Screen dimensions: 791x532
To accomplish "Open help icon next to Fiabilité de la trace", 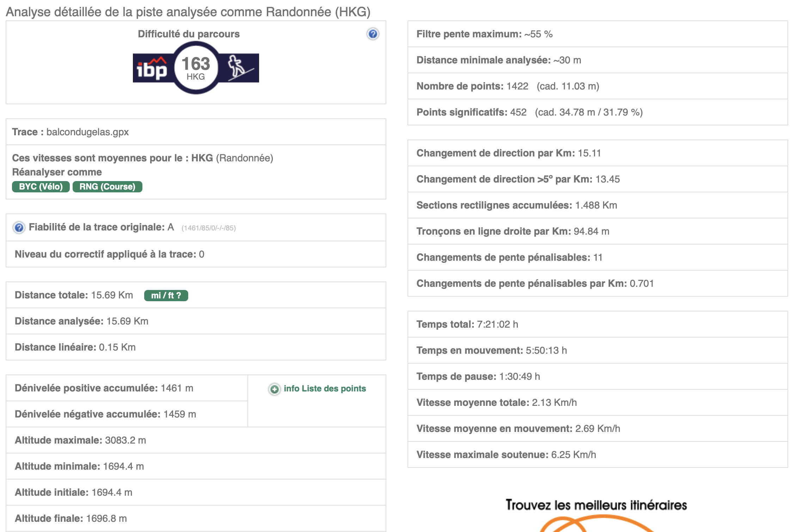I will pyautogui.click(x=19, y=228).
